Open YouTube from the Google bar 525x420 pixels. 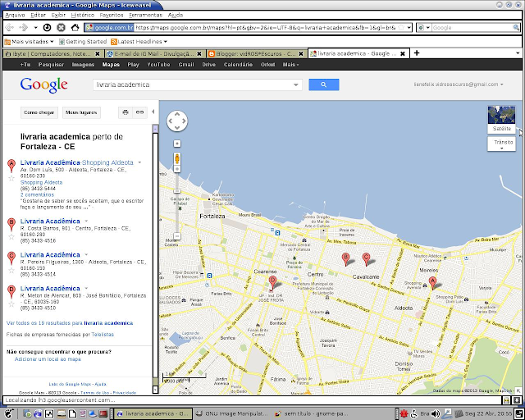[x=158, y=65]
